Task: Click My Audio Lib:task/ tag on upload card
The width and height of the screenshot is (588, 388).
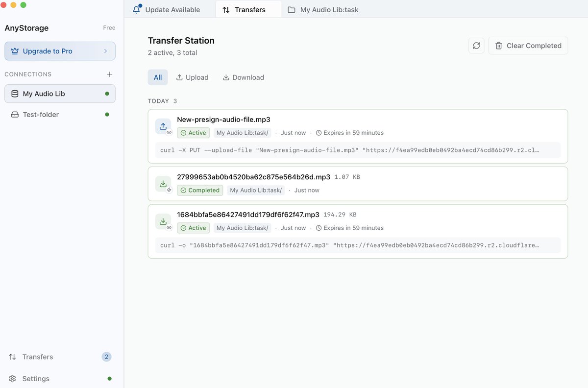Action: pos(242,133)
